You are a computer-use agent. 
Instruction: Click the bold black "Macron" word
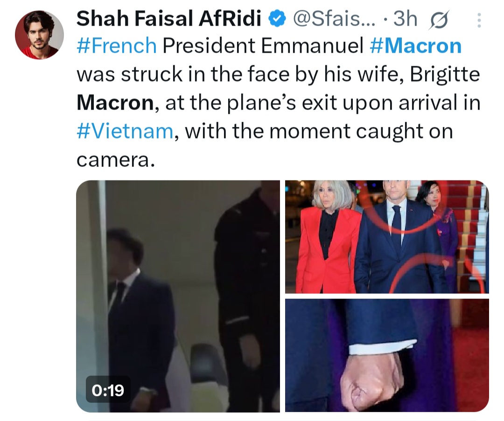pos(115,103)
